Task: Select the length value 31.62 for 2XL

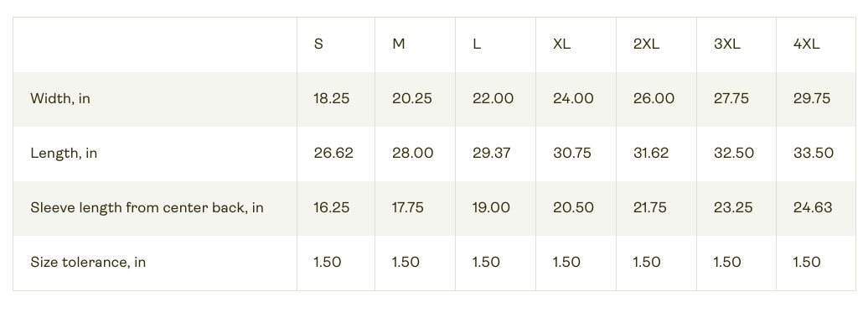Action: [x=650, y=154]
